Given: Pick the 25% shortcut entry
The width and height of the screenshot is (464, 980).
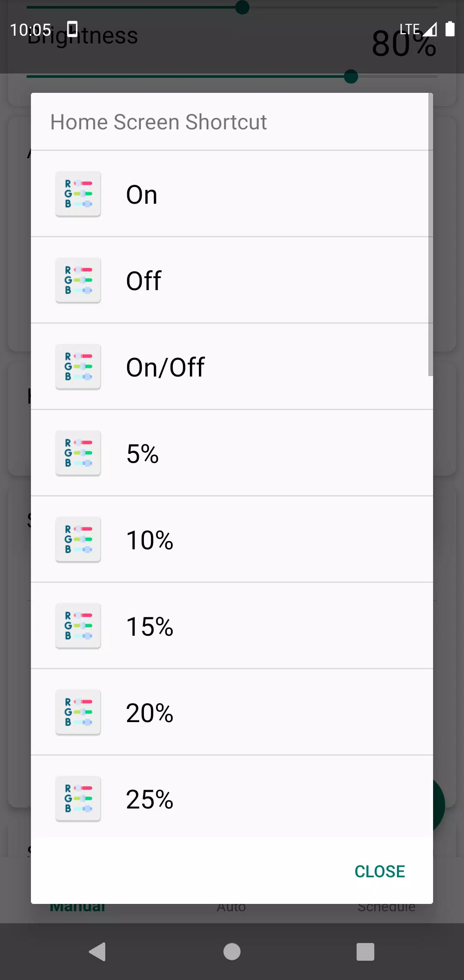Looking at the screenshot, I should [232, 796].
